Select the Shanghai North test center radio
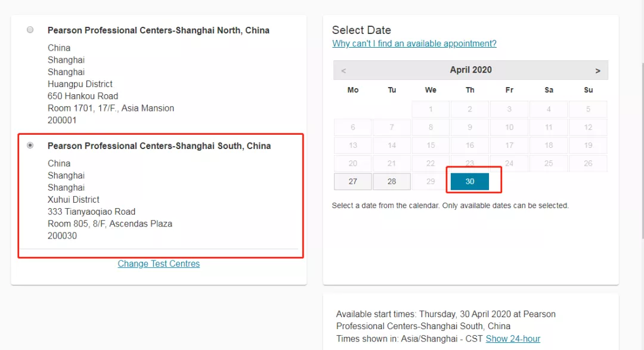Screen dimensions: 644x350 pyautogui.click(x=30, y=30)
